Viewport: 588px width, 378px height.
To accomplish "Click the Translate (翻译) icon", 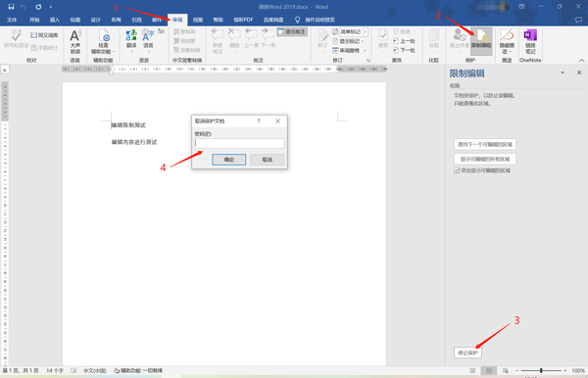I will [131, 39].
